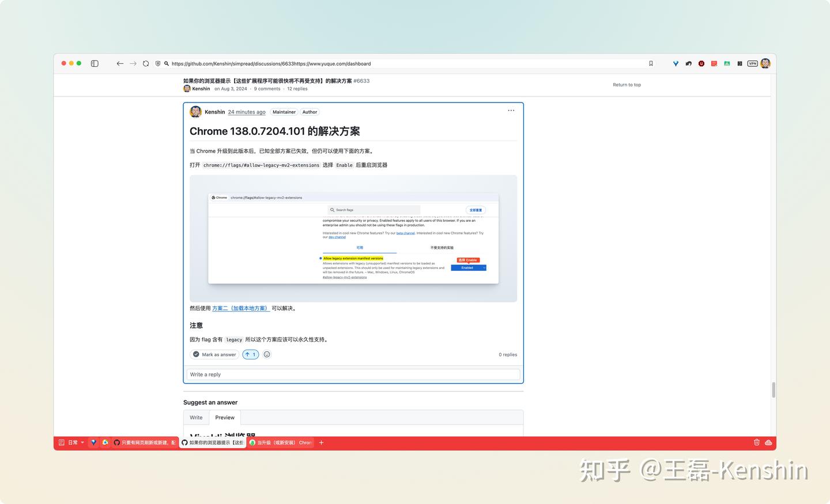Switch to tab '当升级（或新安装）Chrom'
830x504 pixels.
pyautogui.click(x=281, y=442)
